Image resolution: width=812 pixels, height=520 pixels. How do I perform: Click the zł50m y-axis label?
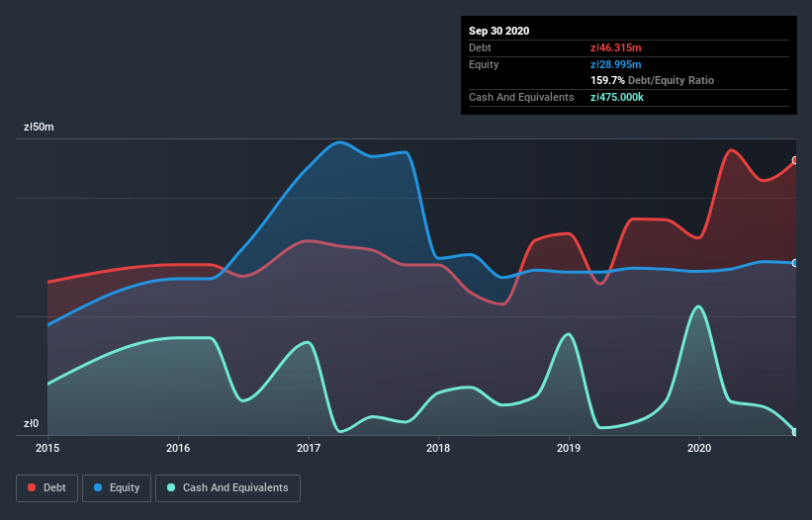pos(39,127)
